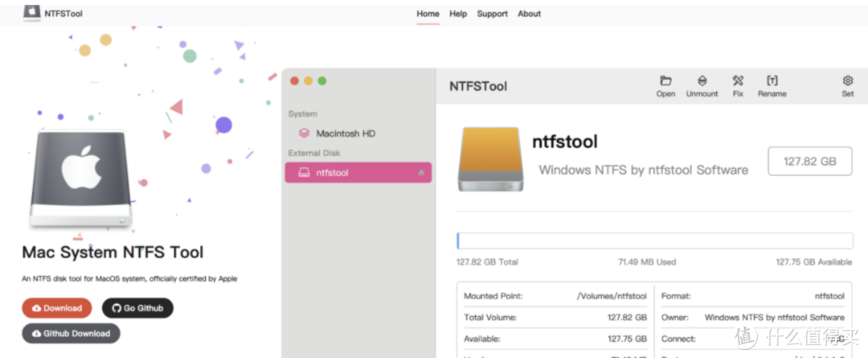Open the About page

tap(529, 14)
